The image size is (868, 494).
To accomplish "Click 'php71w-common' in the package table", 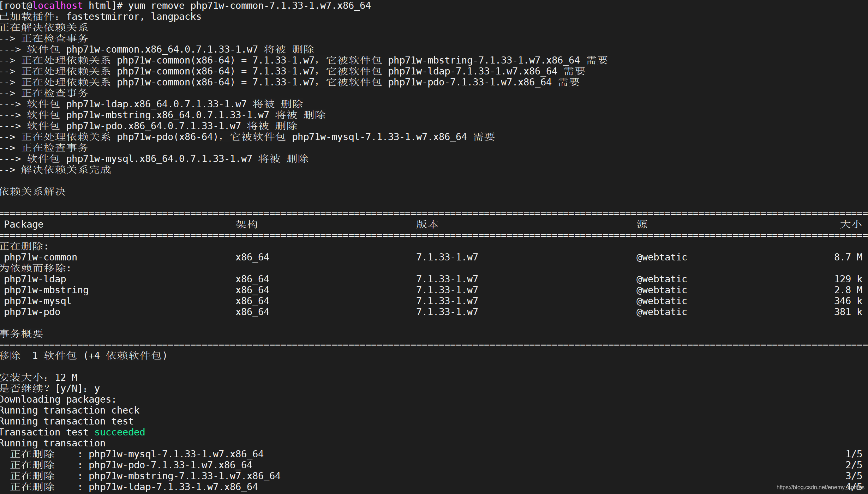I will point(41,257).
